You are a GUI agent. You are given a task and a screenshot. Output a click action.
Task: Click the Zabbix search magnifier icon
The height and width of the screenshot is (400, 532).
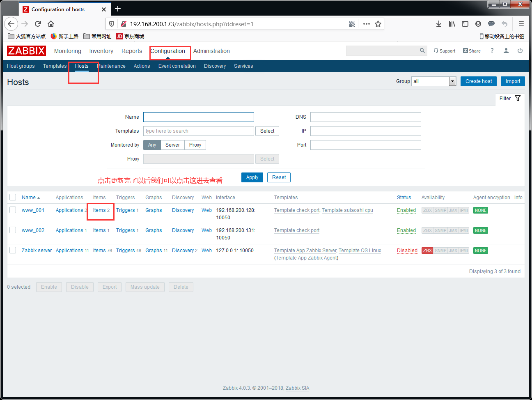pyautogui.click(x=422, y=51)
